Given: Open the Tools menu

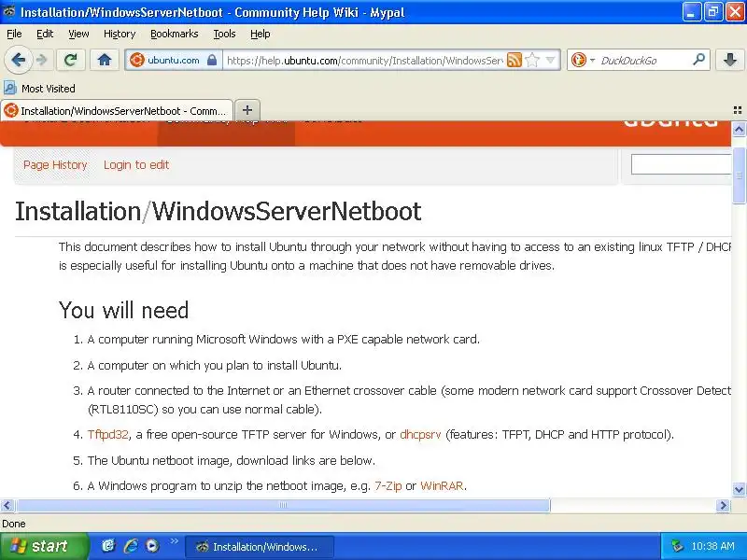Looking at the screenshot, I should (x=224, y=34).
